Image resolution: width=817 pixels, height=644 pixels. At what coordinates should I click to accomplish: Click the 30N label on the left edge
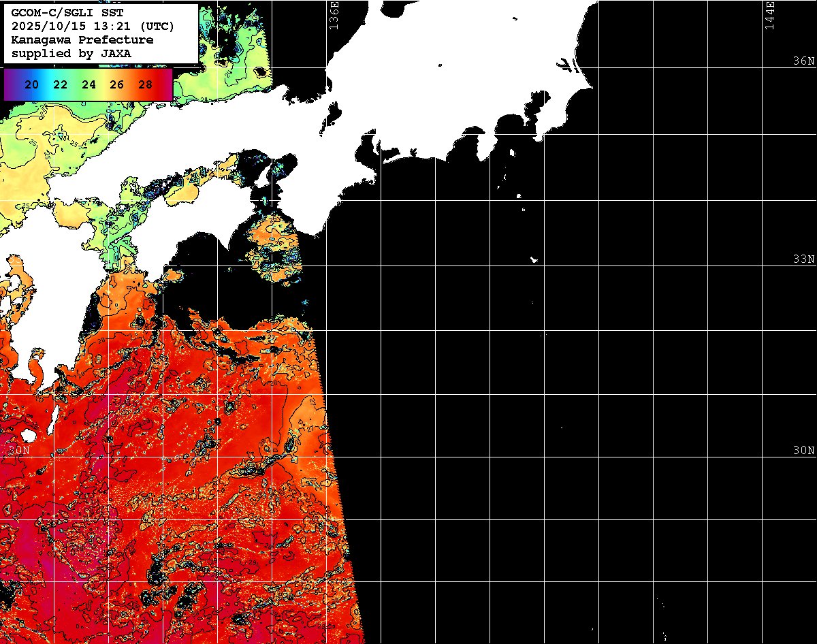tap(19, 451)
